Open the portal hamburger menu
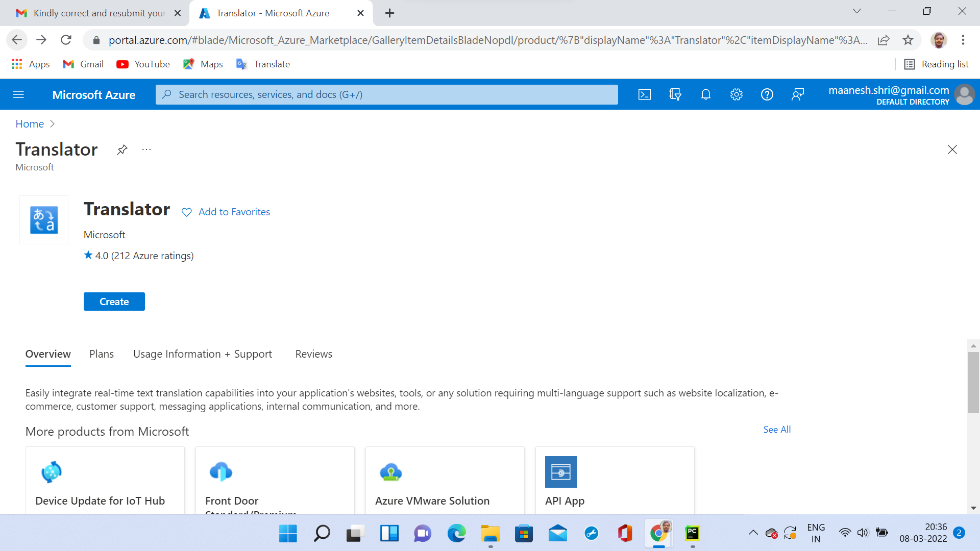 click(19, 94)
